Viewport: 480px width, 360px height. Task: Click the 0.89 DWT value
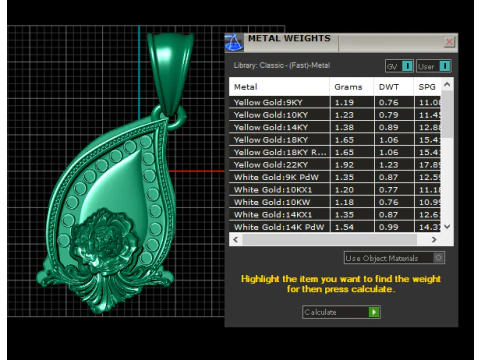click(389, 127)
